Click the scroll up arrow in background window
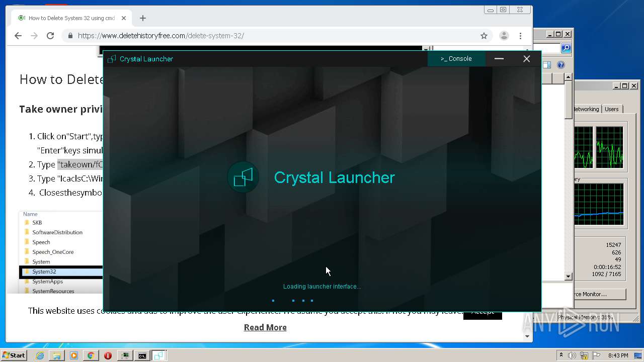This screenshot has height=362, width=644. pos(569,77)
